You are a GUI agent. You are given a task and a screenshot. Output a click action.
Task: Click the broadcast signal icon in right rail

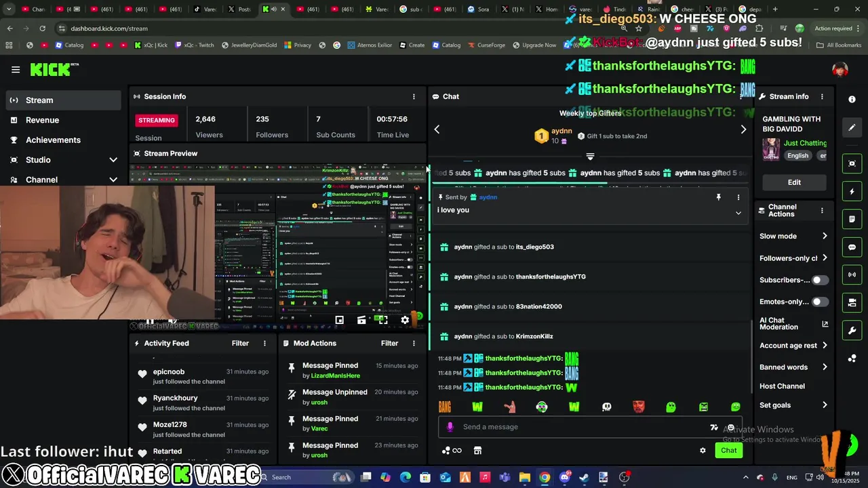click(x=852, y=274)
